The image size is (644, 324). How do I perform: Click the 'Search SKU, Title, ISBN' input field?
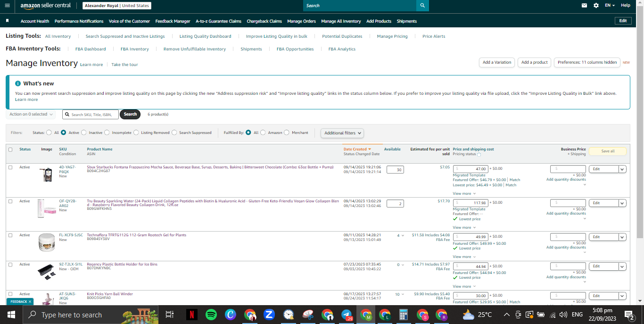91,114
